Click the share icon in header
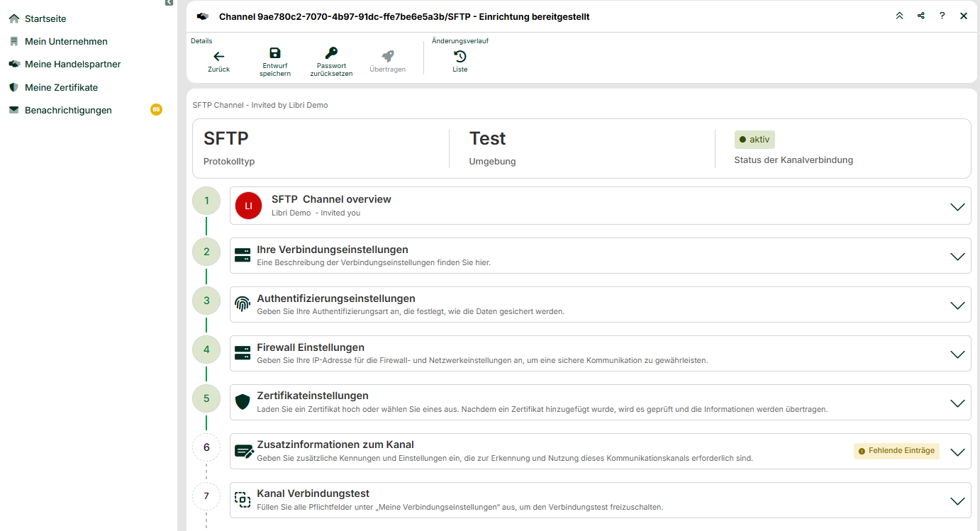Viewport: 980px width, 531px height. click(920, 16)
